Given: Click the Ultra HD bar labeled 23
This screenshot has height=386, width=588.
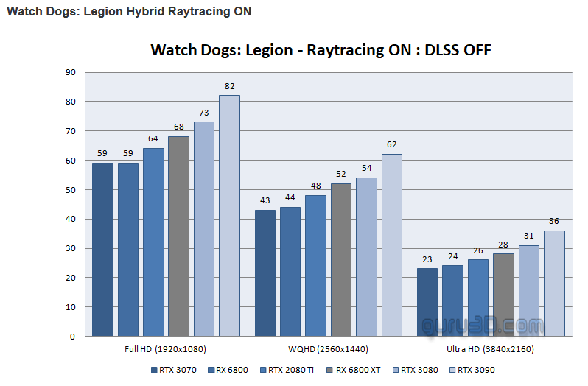Looking at the screenshot, I should (427, 303).
